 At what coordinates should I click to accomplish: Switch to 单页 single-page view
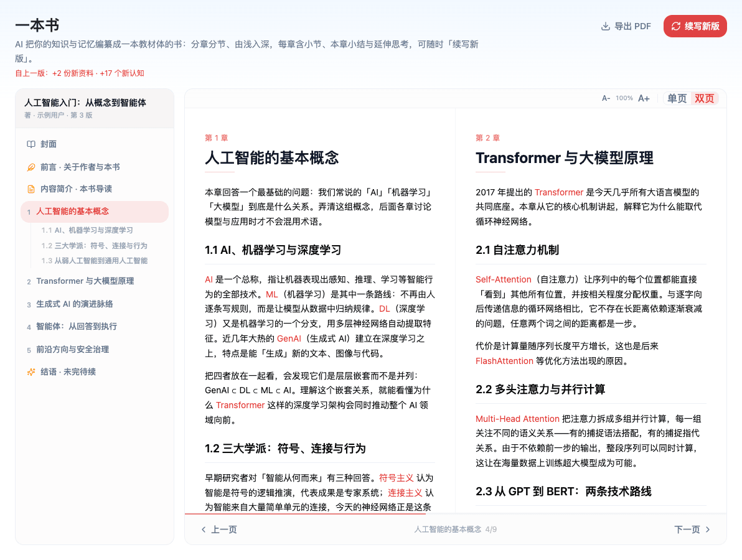(x=677, y=98)
